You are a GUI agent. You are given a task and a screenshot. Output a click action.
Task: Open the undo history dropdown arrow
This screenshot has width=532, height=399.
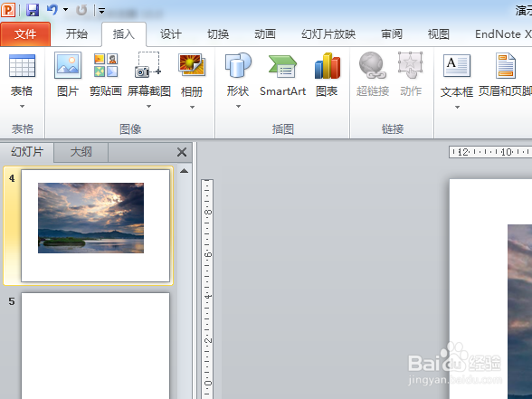tap(65, 10)
